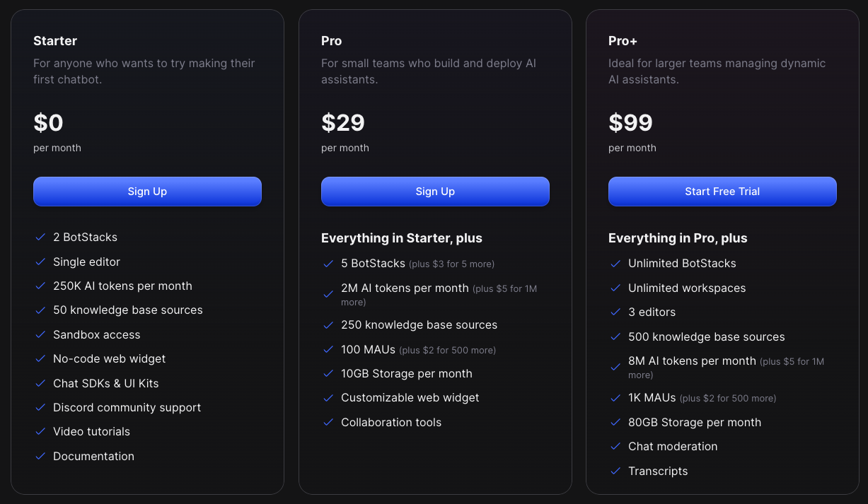Click the Video tutorials feature text
This screenshot has width=868, height=504.
[91, 431]
